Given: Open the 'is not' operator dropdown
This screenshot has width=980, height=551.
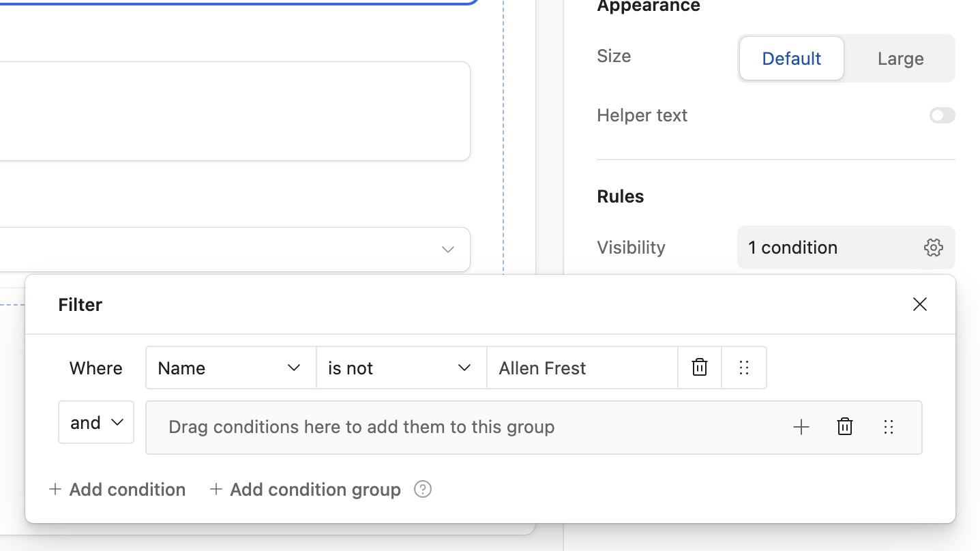Looking at the screenshot, I should (401, 368).
